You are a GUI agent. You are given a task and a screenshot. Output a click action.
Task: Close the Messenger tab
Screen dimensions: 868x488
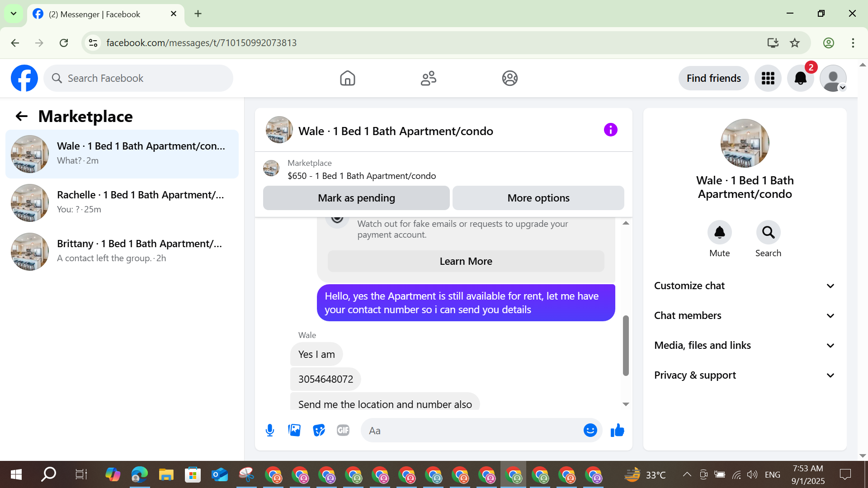(x=174, y=14)
